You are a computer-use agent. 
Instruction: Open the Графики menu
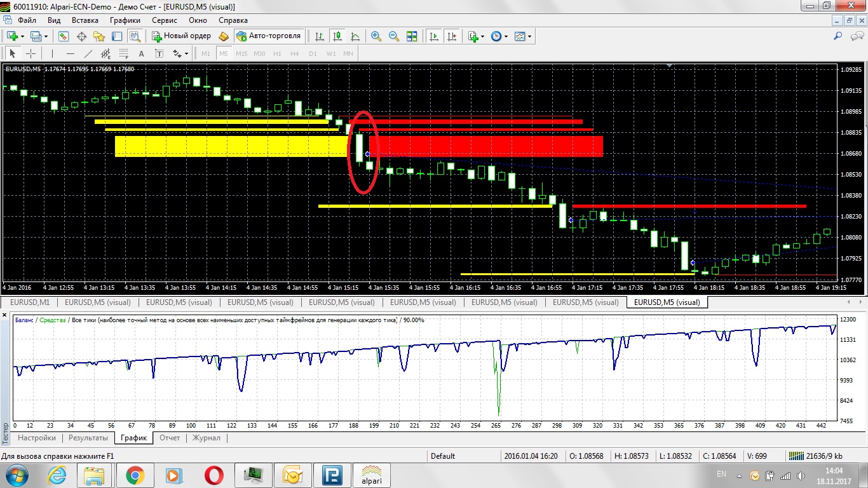(x=125, y=20)
